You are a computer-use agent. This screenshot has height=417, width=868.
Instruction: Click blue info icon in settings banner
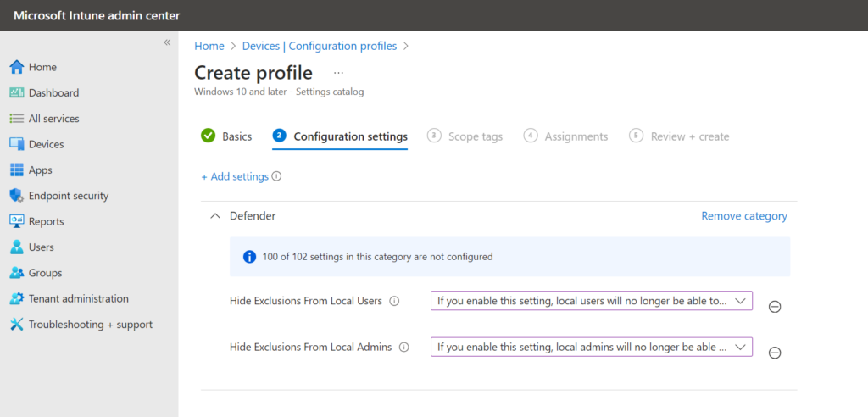(250, 257)
